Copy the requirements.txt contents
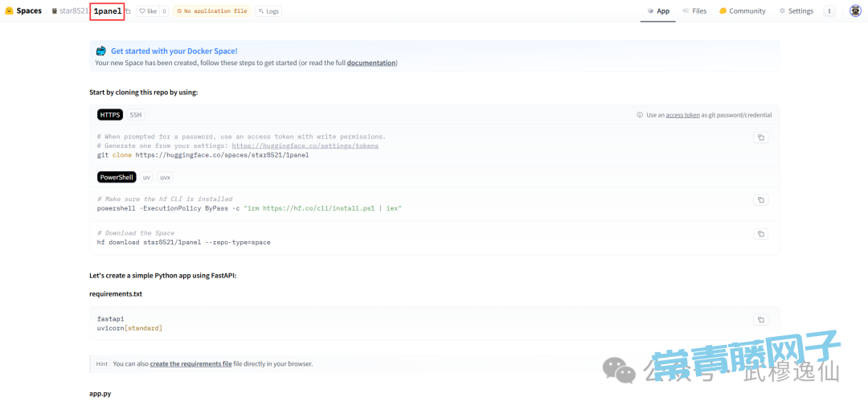 (760, 319)
